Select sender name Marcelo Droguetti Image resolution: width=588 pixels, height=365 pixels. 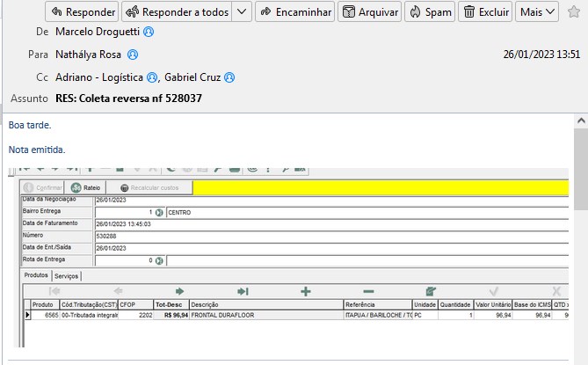click(97, 32)
